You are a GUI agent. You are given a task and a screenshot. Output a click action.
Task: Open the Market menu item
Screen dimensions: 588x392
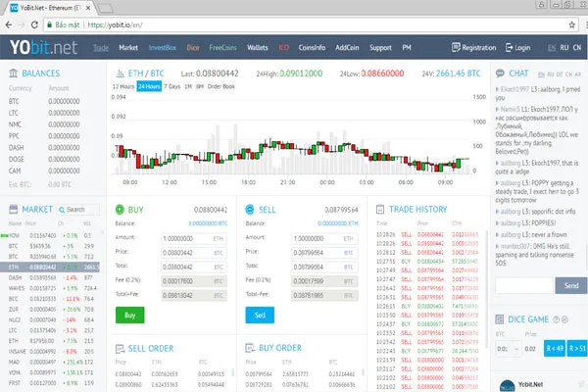[128, 48]
